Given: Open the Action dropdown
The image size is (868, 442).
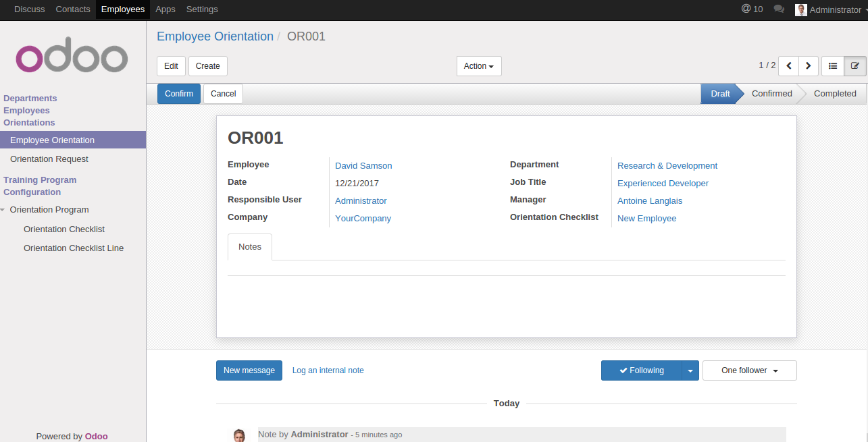Looking at the screenshot, I should pos(479,66).
